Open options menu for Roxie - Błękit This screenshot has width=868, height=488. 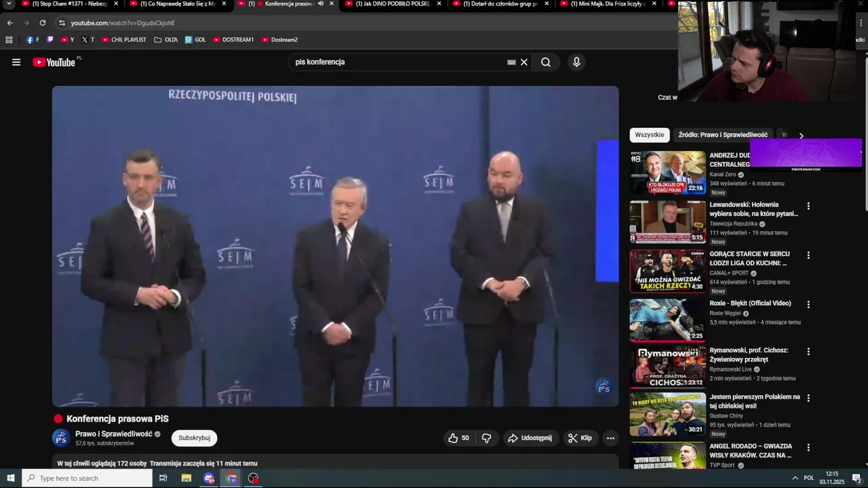[808, 305]
